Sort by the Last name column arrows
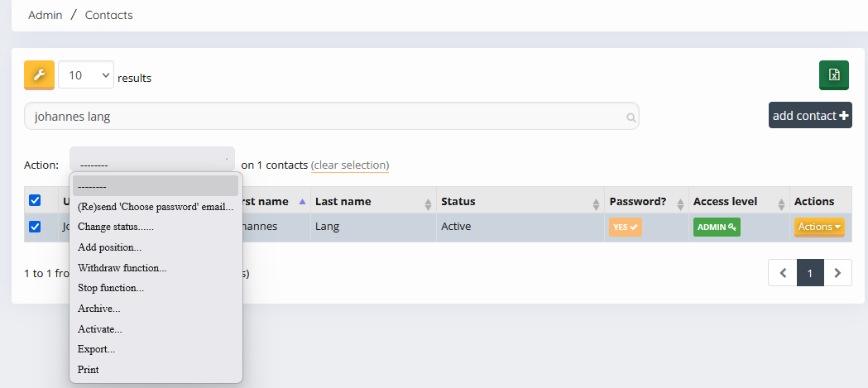Viewport: 868px width, 388px height. click(428, 203)
